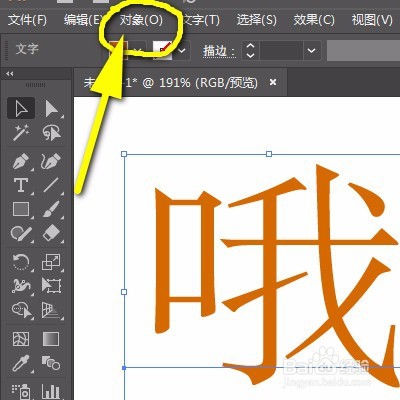Select the Blend tool

point(51,363)
